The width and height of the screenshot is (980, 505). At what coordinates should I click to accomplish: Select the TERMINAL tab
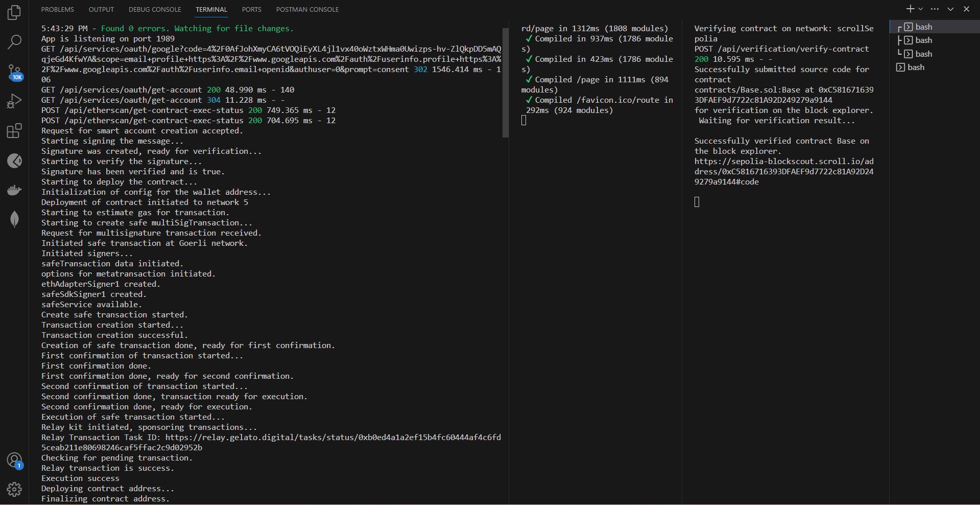211,9
